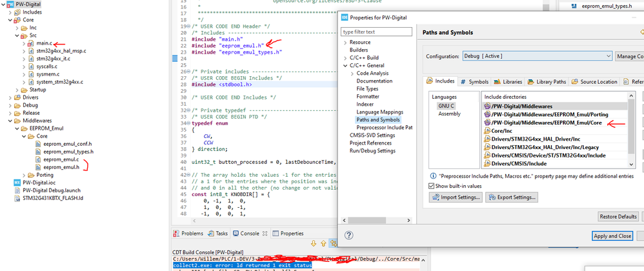Collapse the Src folder
This screenshot has width=644, height=271.
coord(17,35)
